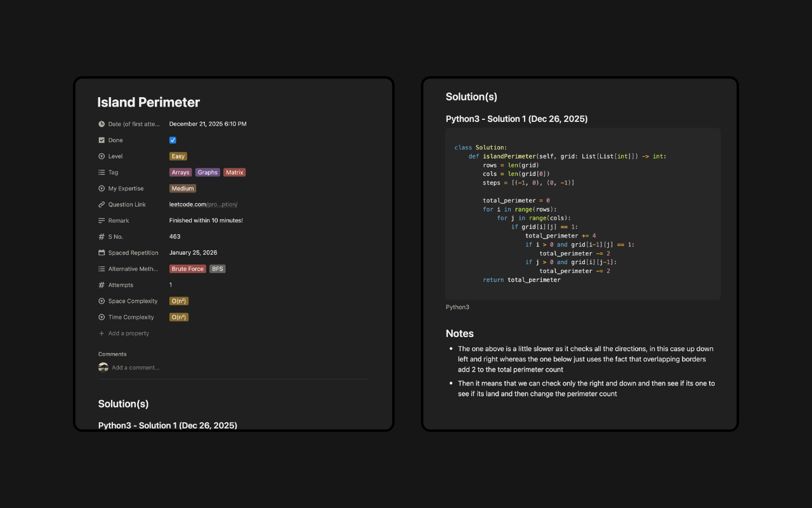812x508 pixels.
Task: Click the calendar icon for Spaced Repetition
Action: 101,252
